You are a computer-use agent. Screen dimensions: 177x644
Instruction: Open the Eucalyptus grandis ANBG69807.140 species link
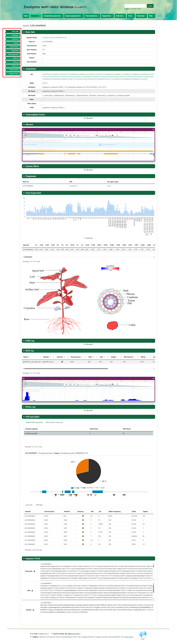(x=54, y=38)
